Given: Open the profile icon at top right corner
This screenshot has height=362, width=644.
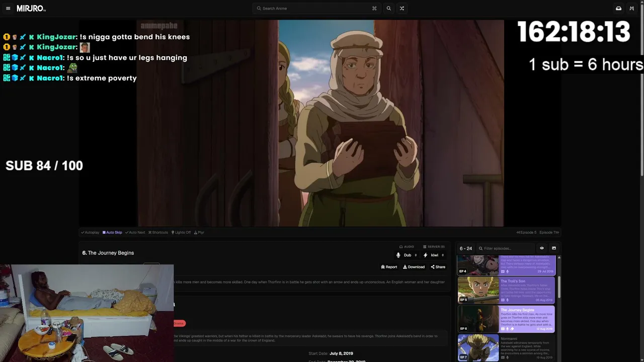Looking at the screenshot, I should point(632,9).
